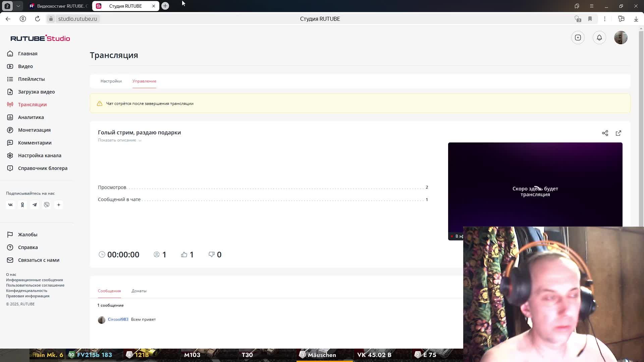Open Telegram social icon
This screenshot has width=644, height=362.
(x=35, y=205)
